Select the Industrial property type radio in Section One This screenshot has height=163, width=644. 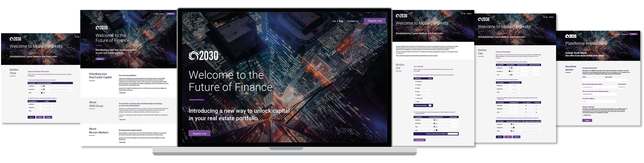(416, 85)
